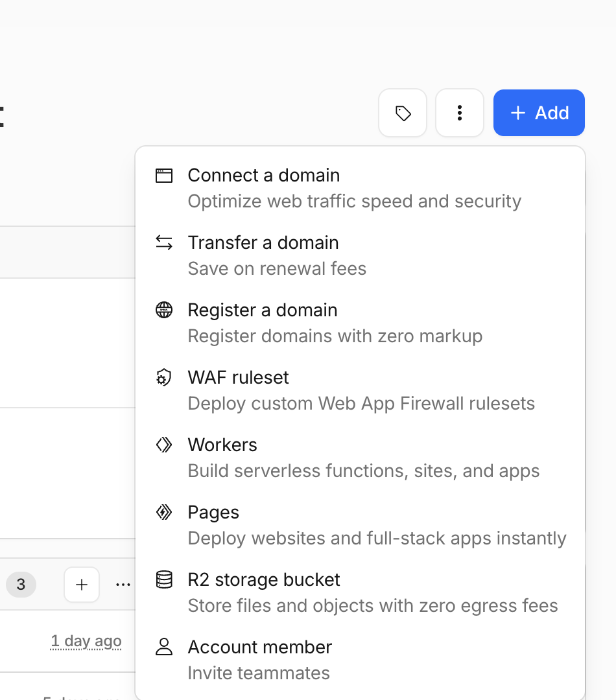Choose Pages in the dropdown menu

(x=360, y=525)
